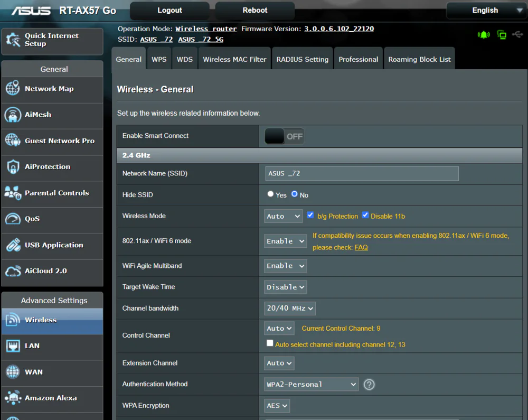Open AiCloud 2.0 cloud icon

(13, 271)
